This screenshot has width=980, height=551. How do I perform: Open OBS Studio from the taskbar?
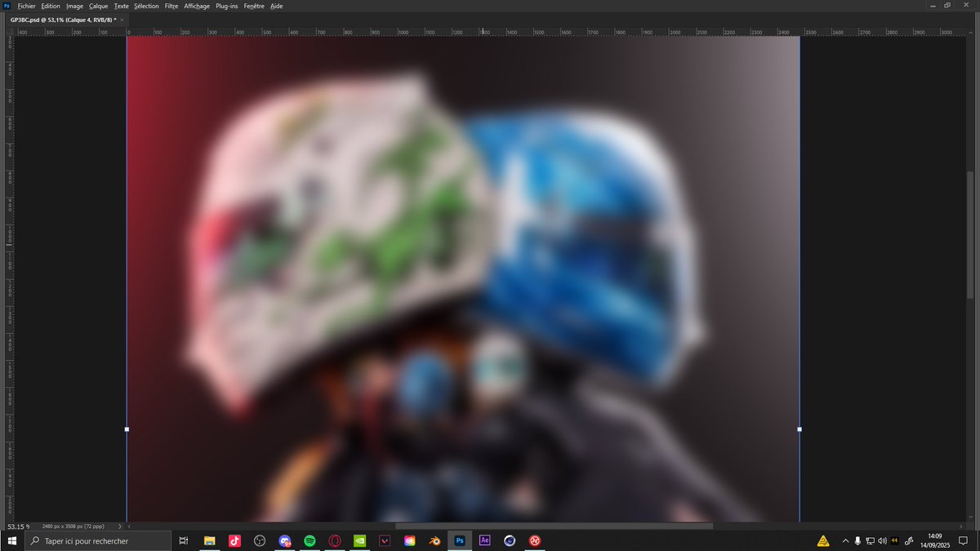point(259,540)
